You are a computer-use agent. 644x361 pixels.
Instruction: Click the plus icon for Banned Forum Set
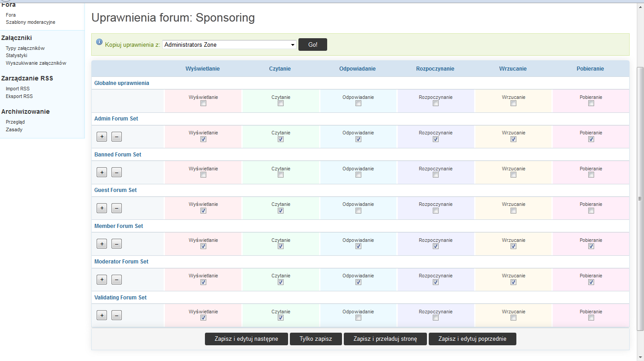102,172
